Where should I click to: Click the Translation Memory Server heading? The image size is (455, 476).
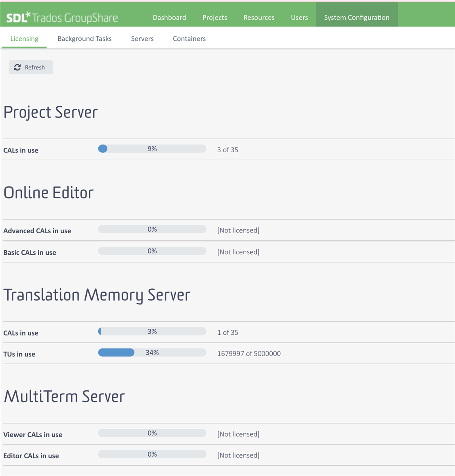97,295
